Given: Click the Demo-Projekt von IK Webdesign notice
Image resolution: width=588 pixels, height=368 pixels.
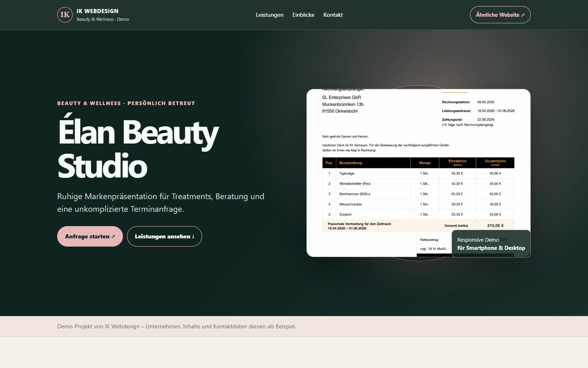Looking at the screenshot, I should click(176, 326).
